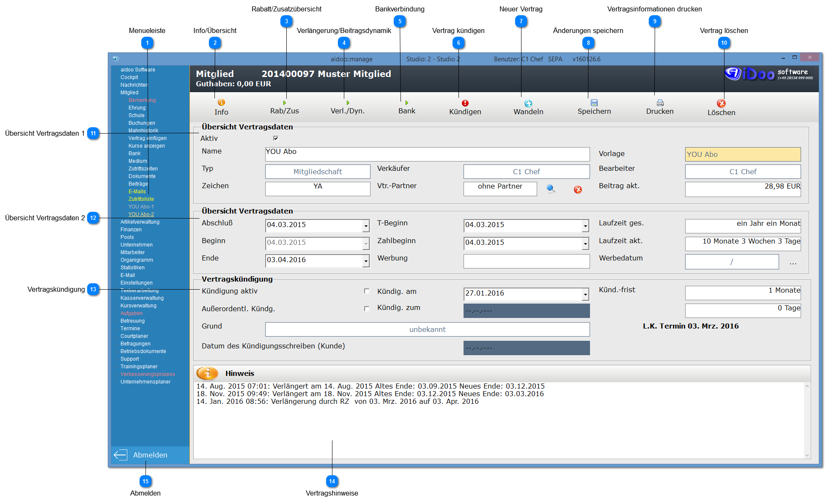This screenshot has width=826, height=504.
Task: Delete the contract with Löschen icon
Action: click(722, 103)
